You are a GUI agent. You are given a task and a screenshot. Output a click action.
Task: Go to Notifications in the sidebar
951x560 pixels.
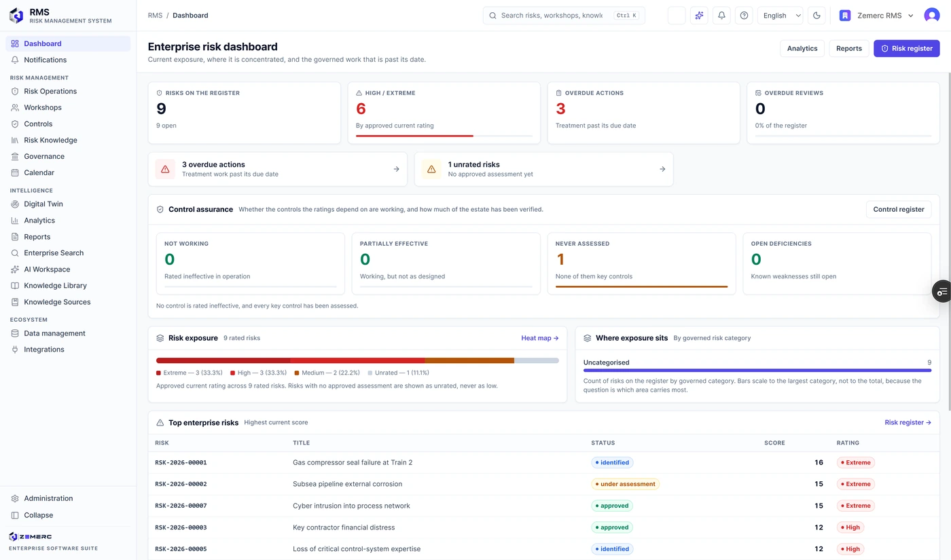click(x=68, y=60)
